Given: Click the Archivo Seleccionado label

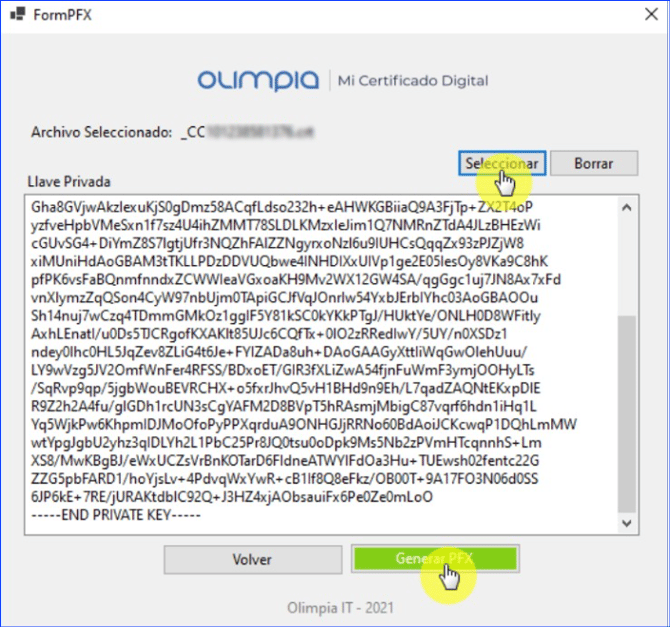Looking at the screenshot, I should coord(102,132).
